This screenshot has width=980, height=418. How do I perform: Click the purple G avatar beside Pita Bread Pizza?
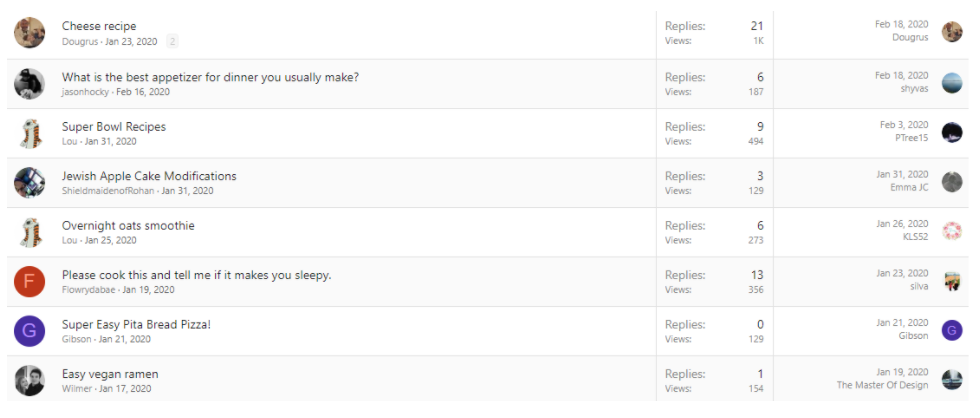click(29, 331)
